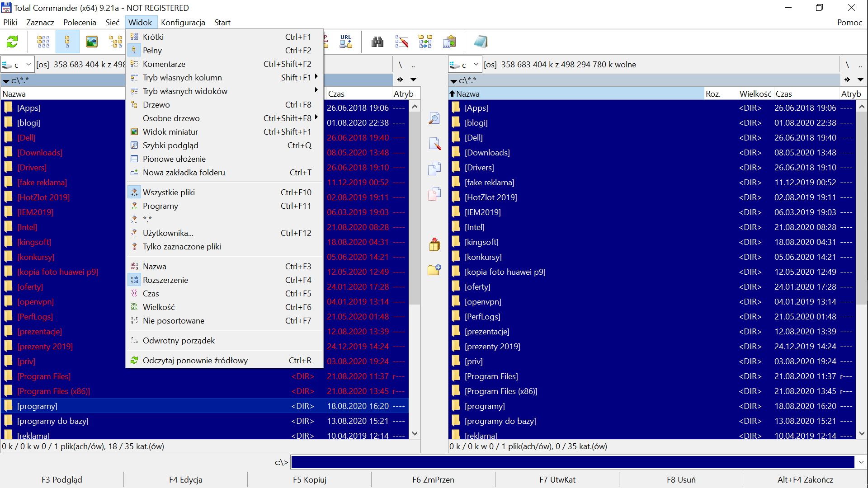Viewport: 868px width, 488px height.
Task: Click the pack files gift-box icon in middle bar
Action: (434, 244)
